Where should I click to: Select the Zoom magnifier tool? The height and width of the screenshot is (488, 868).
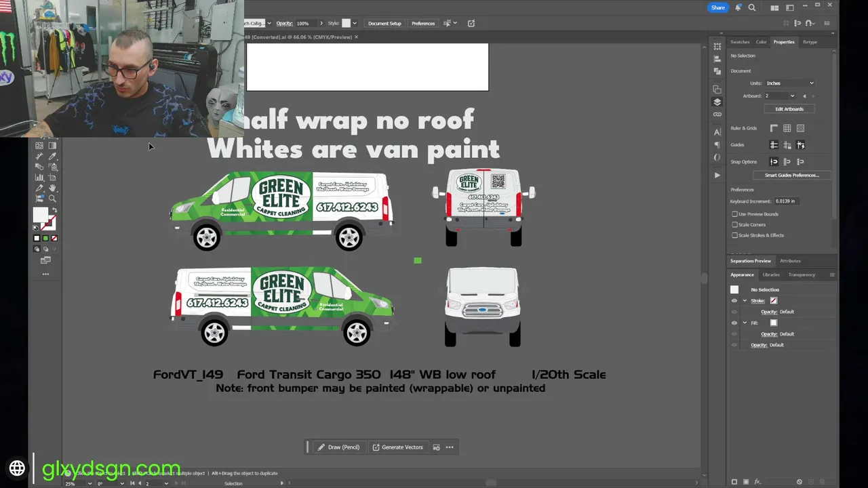tap(52, 199)
